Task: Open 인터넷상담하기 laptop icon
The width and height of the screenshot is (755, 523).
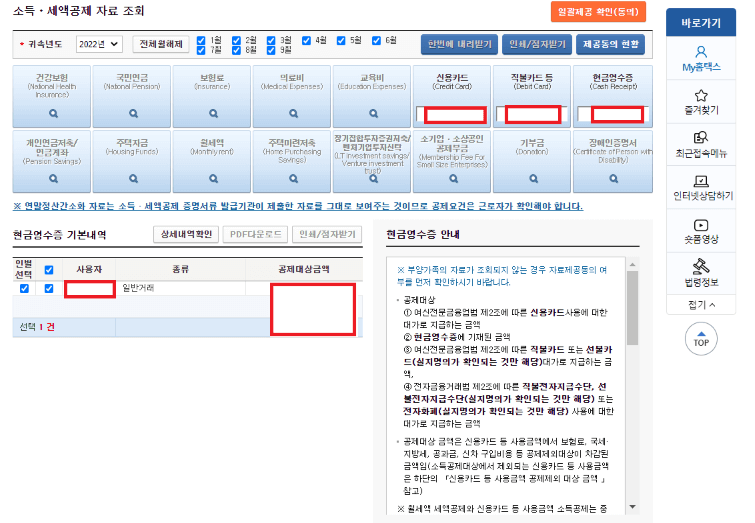Action: (701, 181)
